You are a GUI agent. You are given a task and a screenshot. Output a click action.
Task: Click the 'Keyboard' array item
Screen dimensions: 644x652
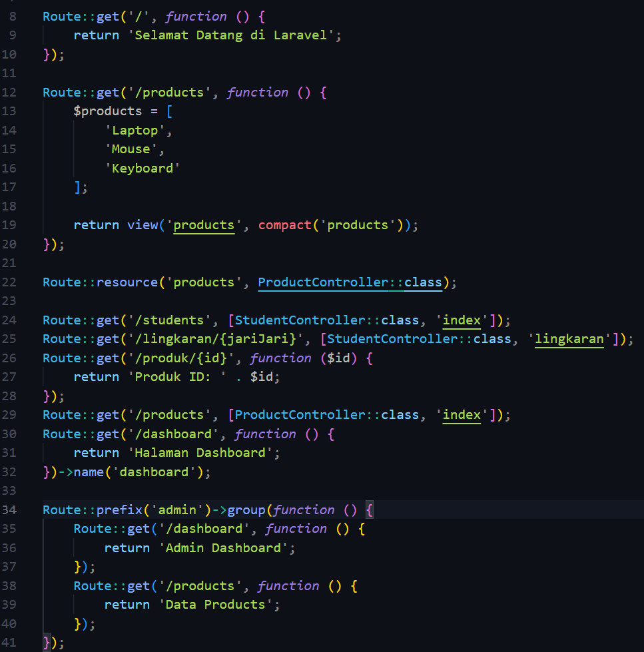point(143,168)
